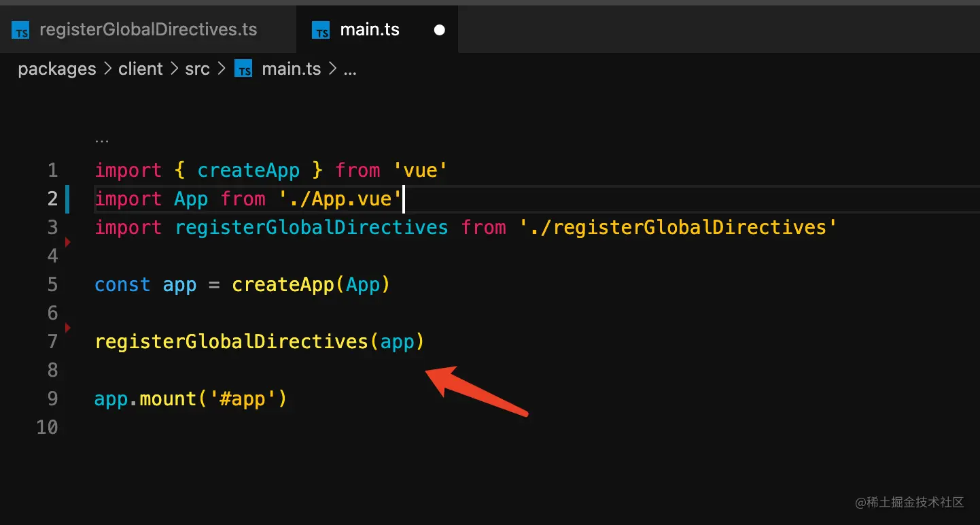
Task: Click the 'vue' string on line 1
Action: 421,170
